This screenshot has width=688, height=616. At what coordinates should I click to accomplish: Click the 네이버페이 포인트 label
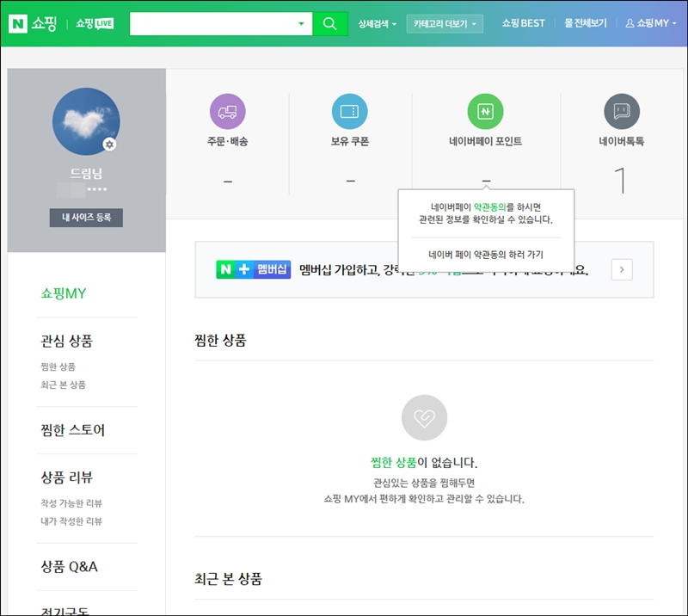[485, 141]
